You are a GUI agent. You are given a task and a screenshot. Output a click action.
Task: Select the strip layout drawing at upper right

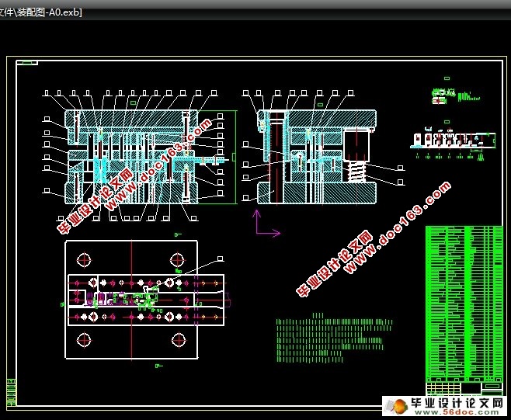[453, 144]
